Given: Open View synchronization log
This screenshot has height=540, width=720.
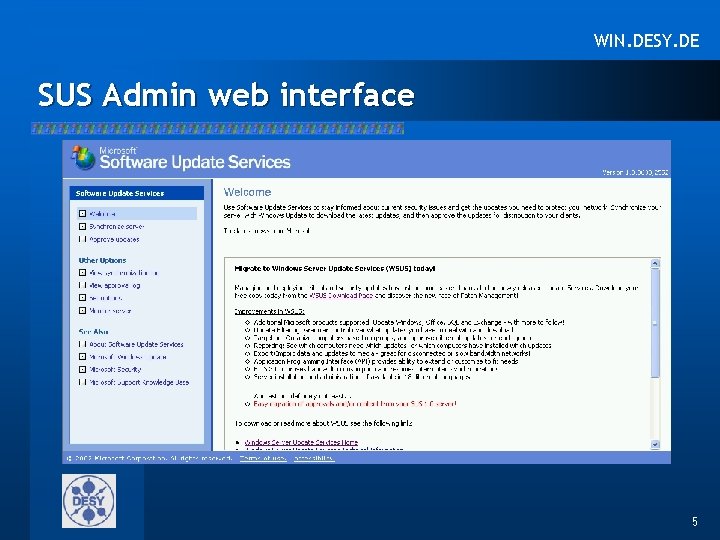Looking at the screenshot, I should pyautogui.click(x=124, y=273).
